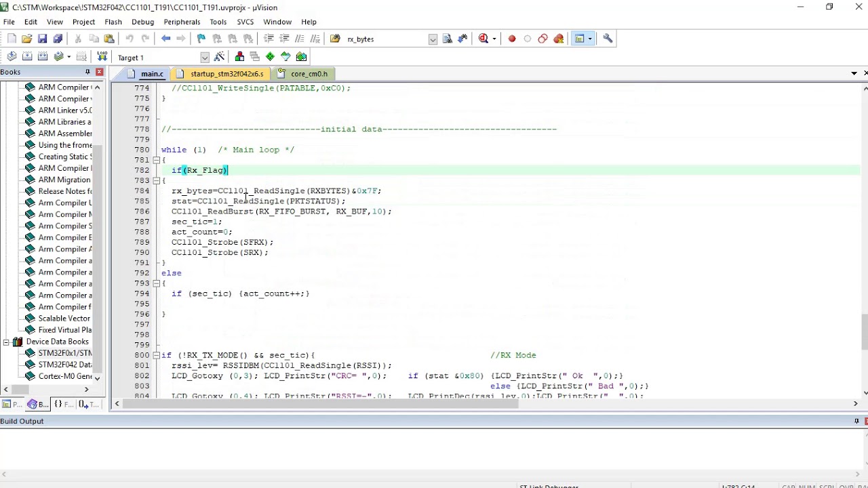Unindent selected text icon
The height and width of the screenshot is (488, 868).
point(284,39)
